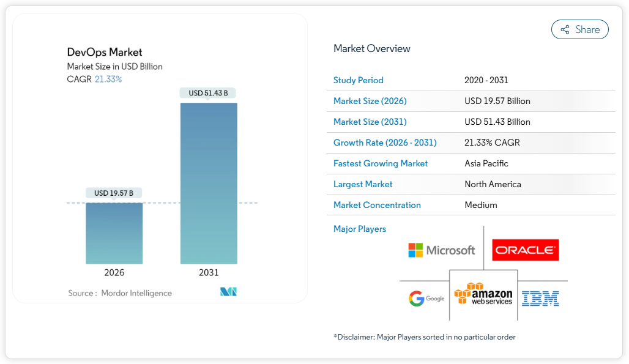Click the Major Players heading
Screen dimensions: 629x364
359,229
